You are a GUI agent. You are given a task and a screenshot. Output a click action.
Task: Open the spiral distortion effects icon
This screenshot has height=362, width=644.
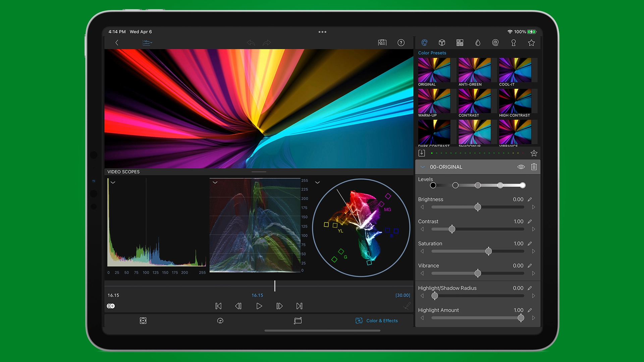pyautogui.click(x=495, y=43)
